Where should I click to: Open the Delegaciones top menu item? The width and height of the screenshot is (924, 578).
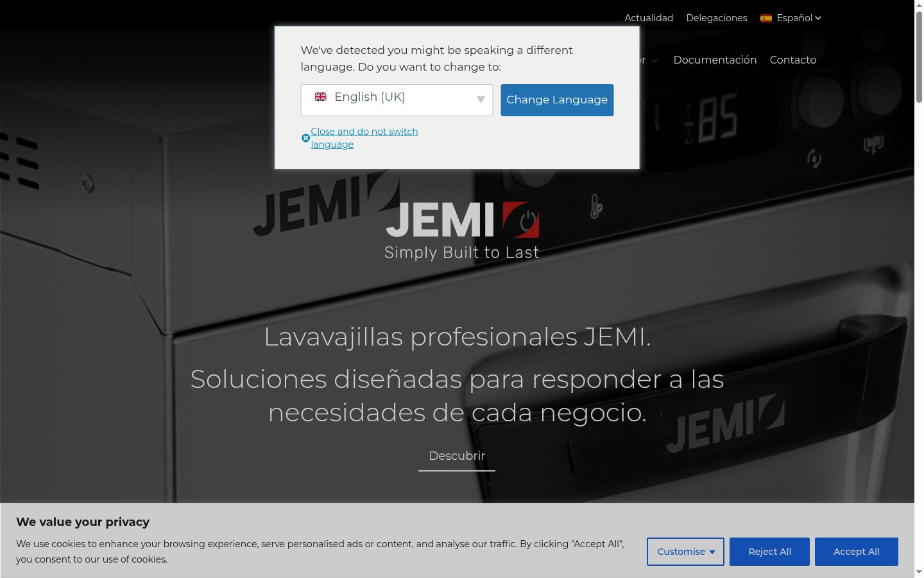(717, 18)
